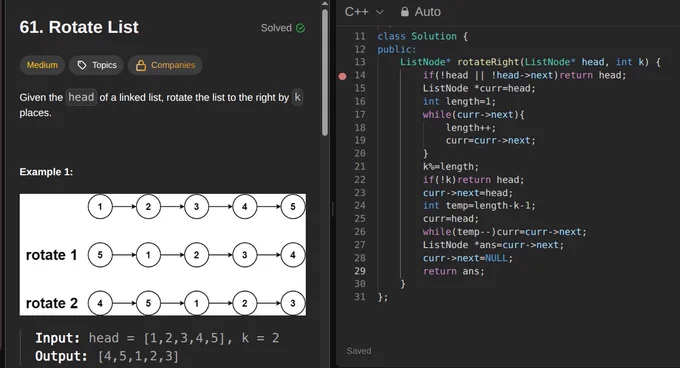Click the 'Saved' status text in editor
The height and width of the screenshot is (368, 680).
pos(359,351)
